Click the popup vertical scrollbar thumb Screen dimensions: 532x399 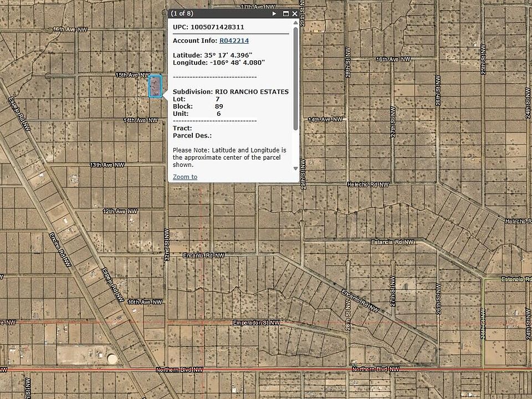pyautogui.click(x=295, y=78)
